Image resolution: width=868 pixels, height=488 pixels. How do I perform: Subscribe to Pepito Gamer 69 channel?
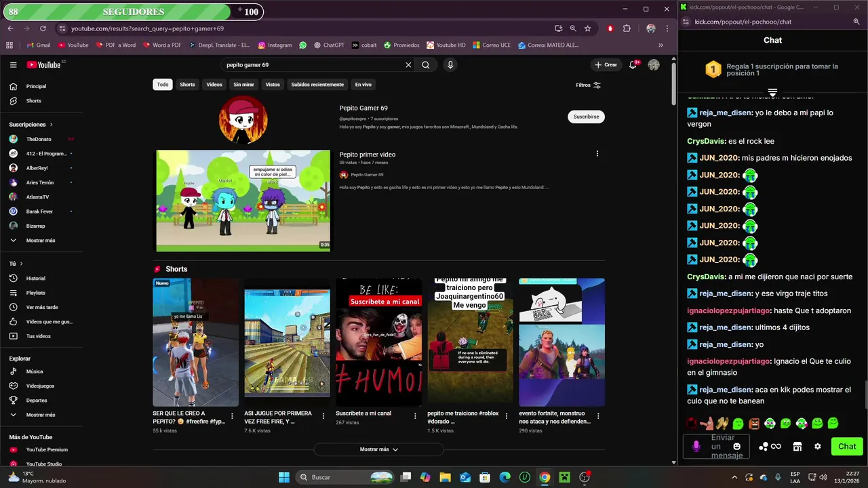pos(586,117)
